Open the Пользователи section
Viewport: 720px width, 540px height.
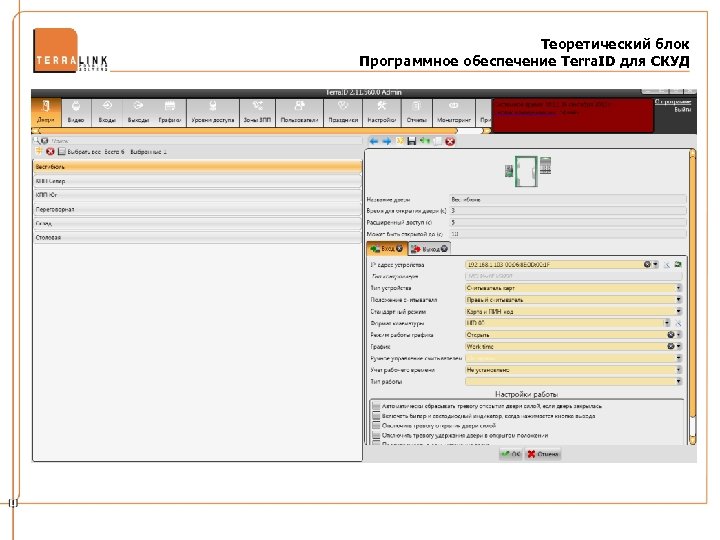299,112
